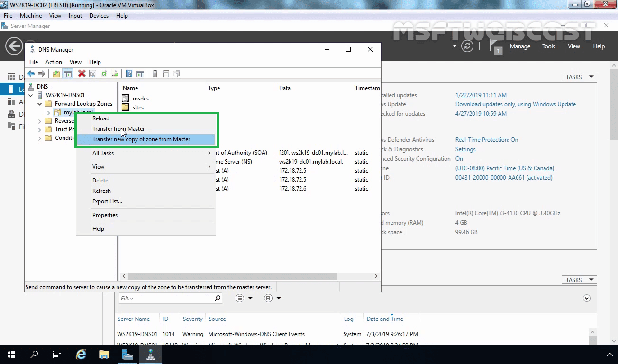
Task: Collapse the WS2K19-DNS01 tree node
Action: 31,95
